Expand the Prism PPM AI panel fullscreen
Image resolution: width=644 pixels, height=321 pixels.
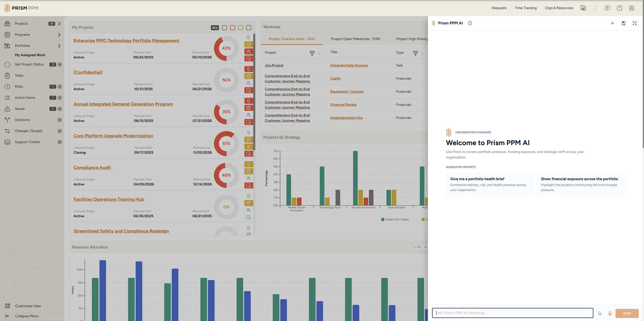(x=634, y=23)
